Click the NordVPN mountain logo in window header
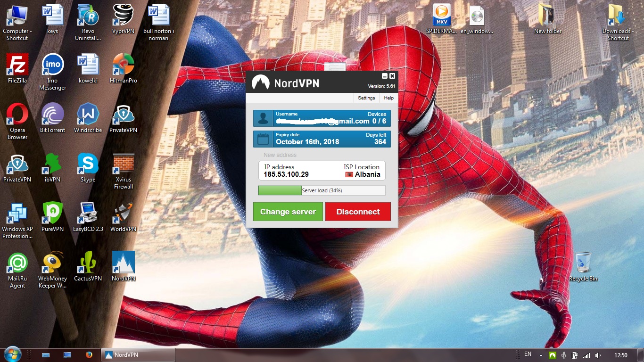 coord(260,82)
